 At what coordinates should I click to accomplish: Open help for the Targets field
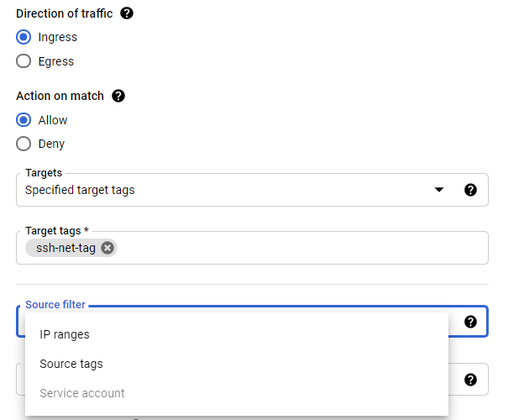[470, 190]
